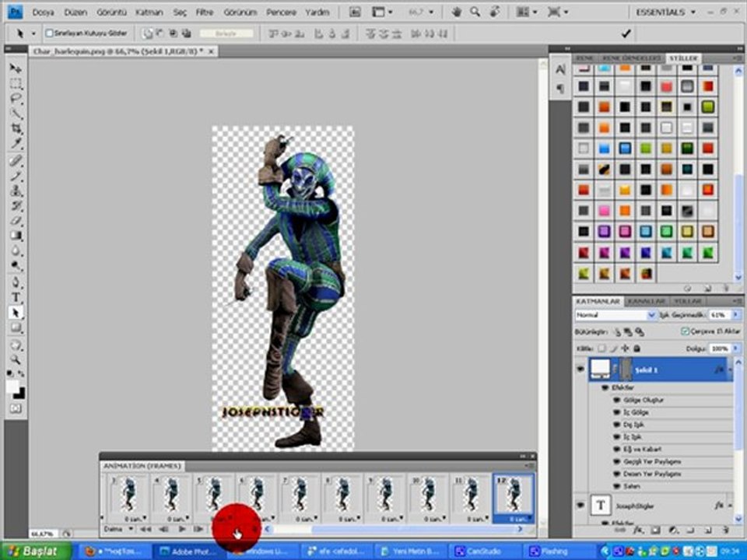The width and height of the screenshot is (747, 560).
Task: Toggle the Çerçeve 1'i Aktar checkbox
Action: [685, 331]
